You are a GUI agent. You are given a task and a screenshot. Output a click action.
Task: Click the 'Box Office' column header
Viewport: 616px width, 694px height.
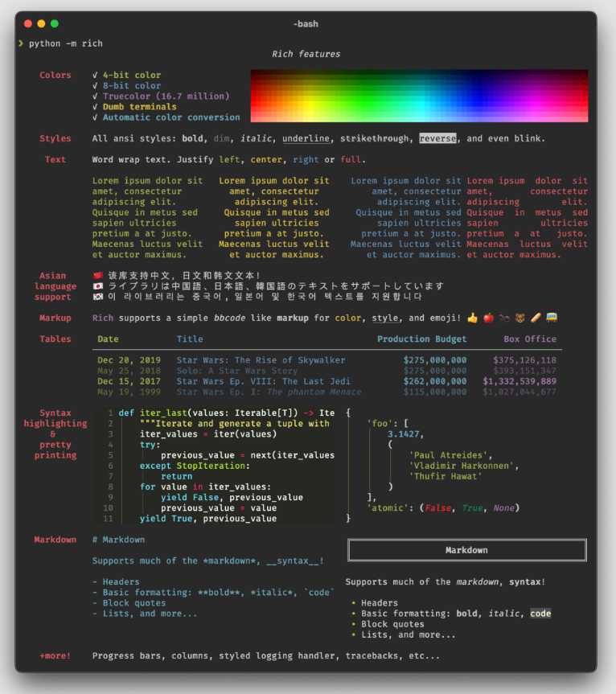[530, 339]
